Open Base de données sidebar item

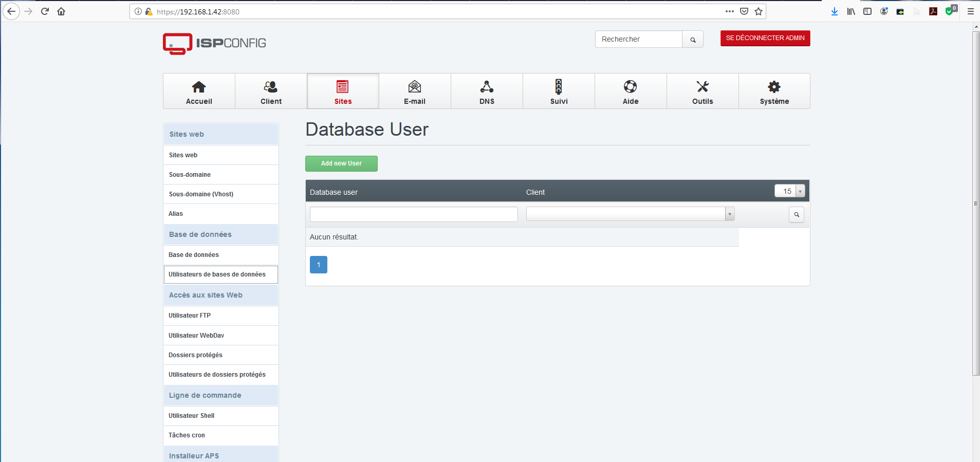pos(221,255)
